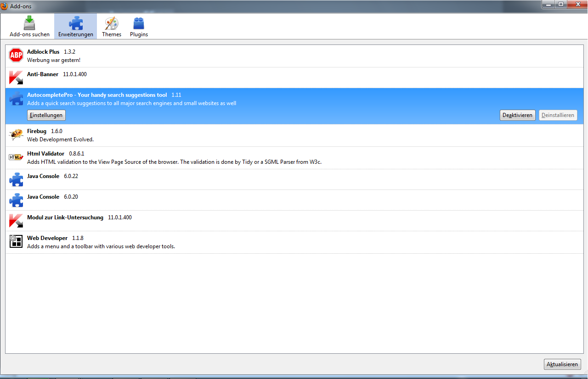Select the Anti-Banner extension name
The height and width of the screenshot is (379, 588).
coord(43,74)
